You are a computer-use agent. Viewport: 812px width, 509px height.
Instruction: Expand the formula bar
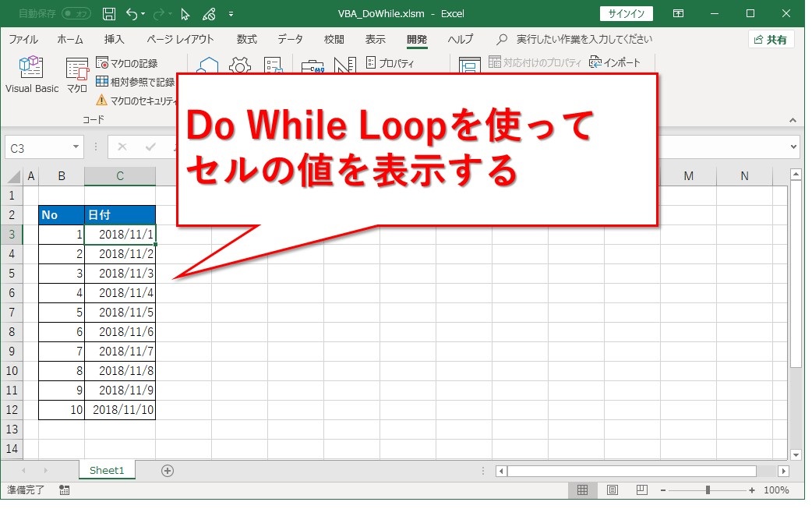tap(793, 147)
